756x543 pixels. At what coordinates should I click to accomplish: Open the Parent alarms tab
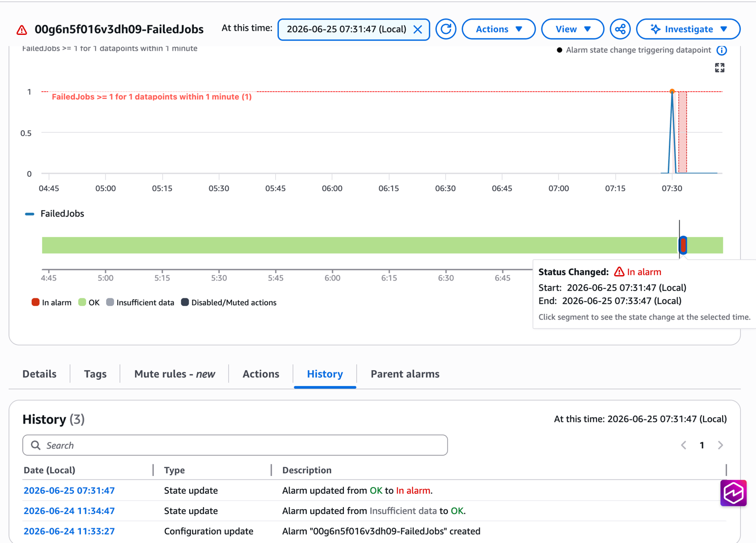pyautogui.click(x=405, y=374)
